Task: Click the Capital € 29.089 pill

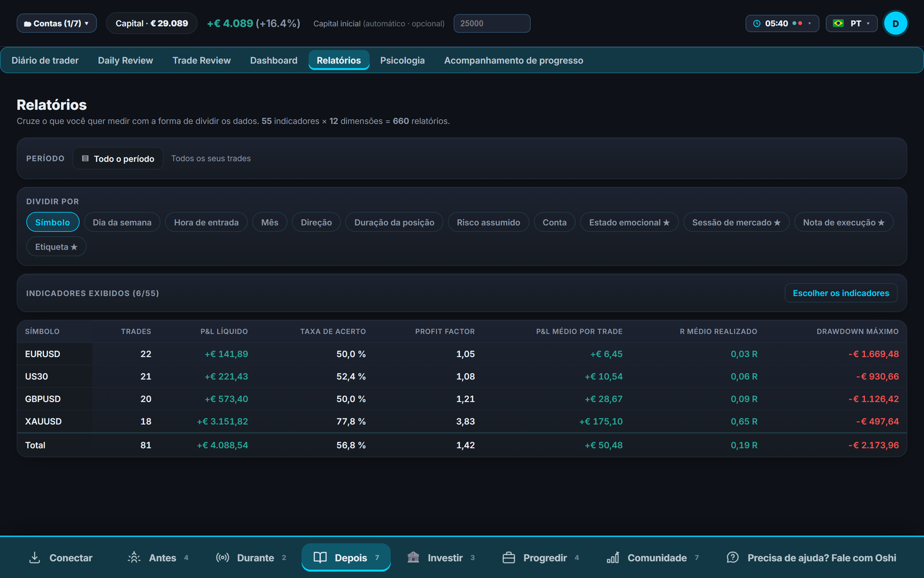Action: (152, 23)
